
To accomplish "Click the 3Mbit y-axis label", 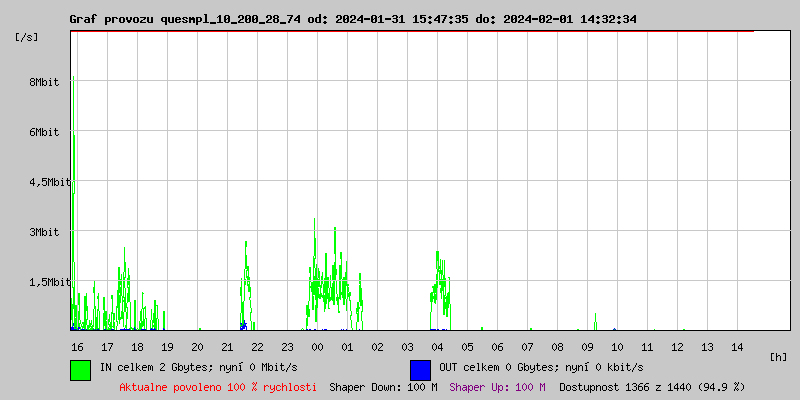I will [x=43, y=232].
